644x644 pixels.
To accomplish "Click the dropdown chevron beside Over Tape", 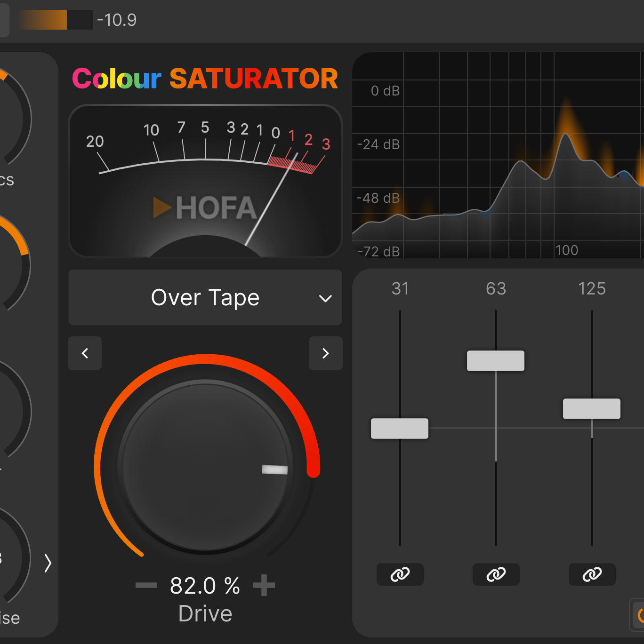I will (325, 298).
